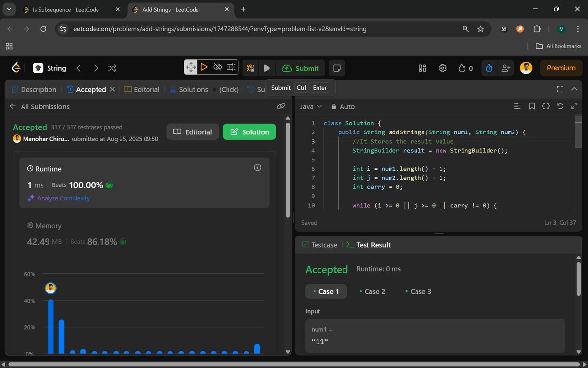
Task: Open the layout grid icon
Action: [422, 68]
